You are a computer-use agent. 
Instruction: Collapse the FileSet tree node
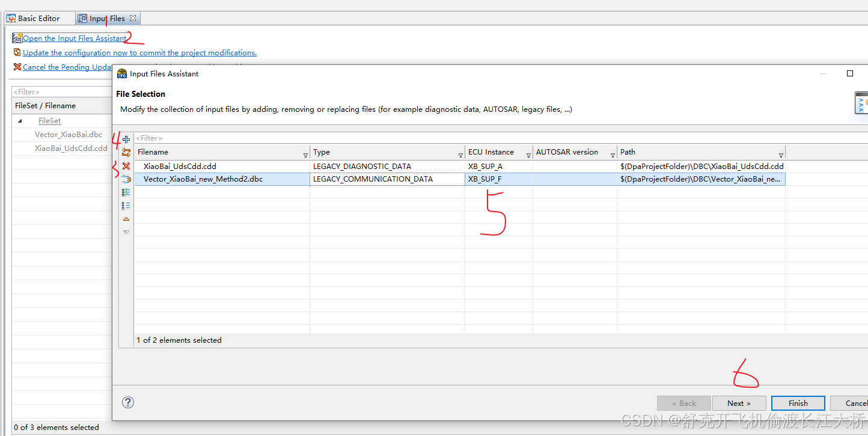coord(20,120)
